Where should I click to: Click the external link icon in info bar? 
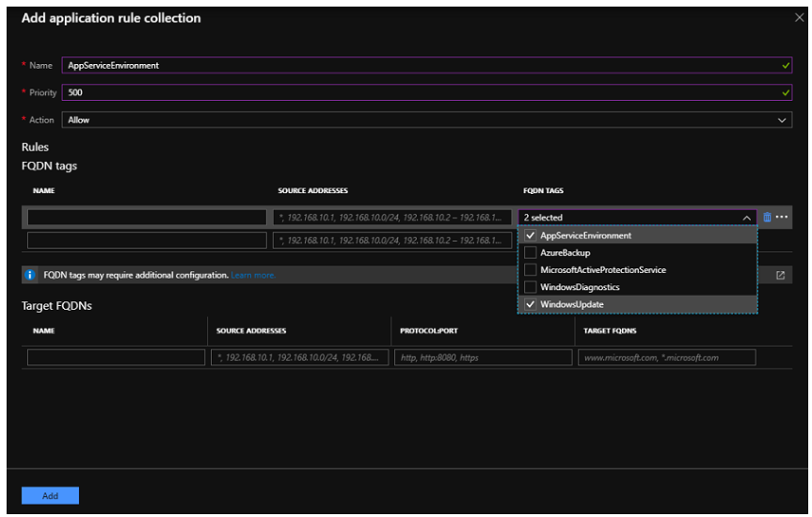(x=780, y=275)
